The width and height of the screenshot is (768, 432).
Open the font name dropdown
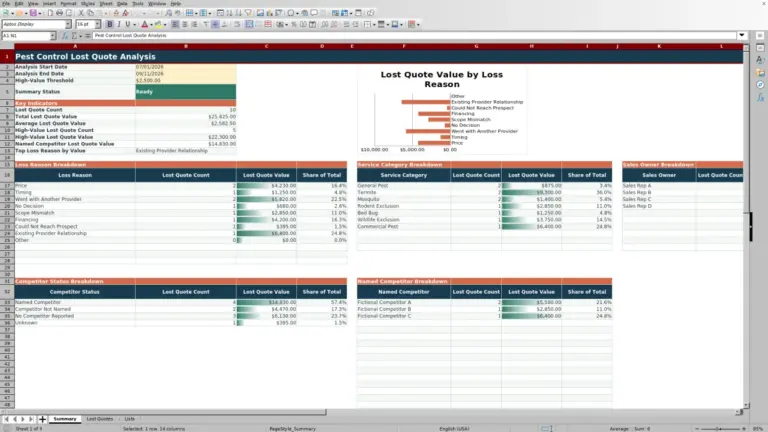coord(68,24)
